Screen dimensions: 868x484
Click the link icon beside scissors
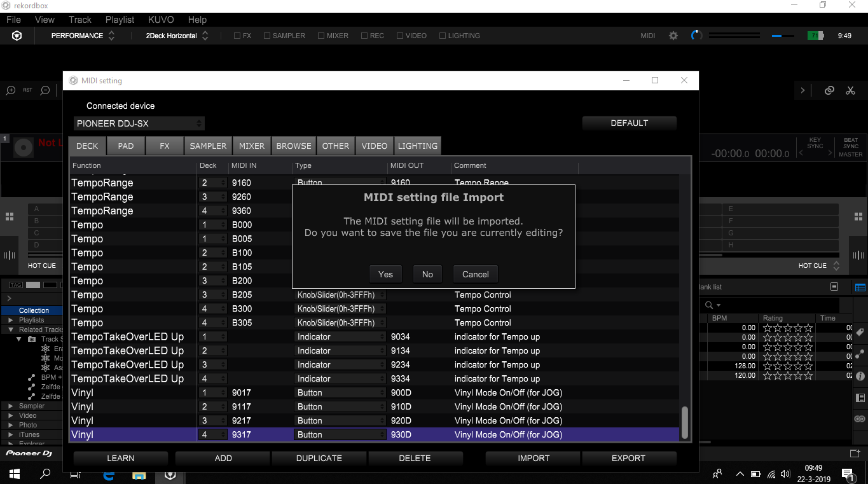[829, 90]
